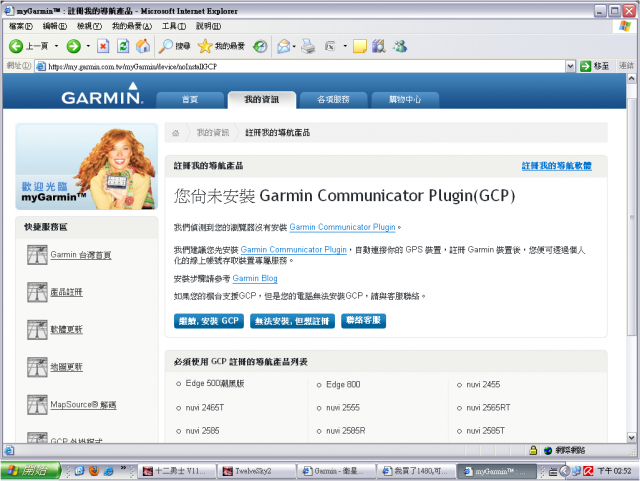Viewport: 640px width, 481px height.
Task: Open the 編輯 (Edit) menu
Action: pos(55,26)
